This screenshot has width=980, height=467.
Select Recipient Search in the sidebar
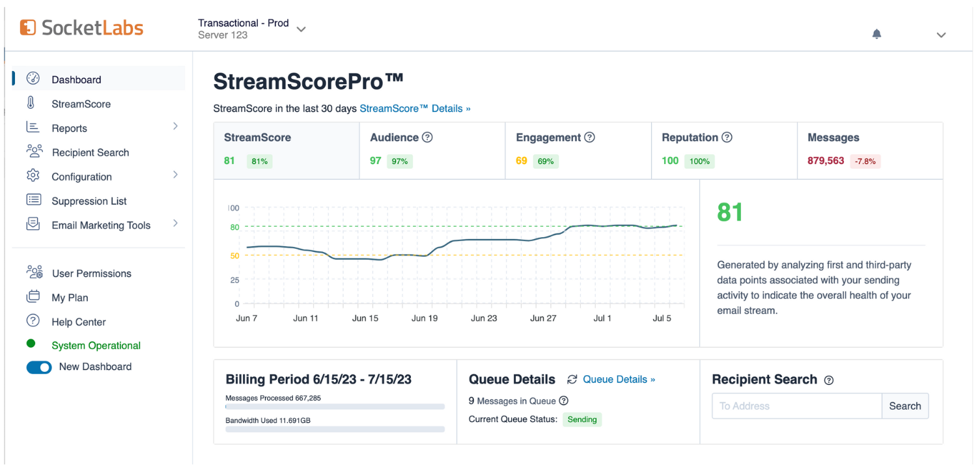click(91, 152)
